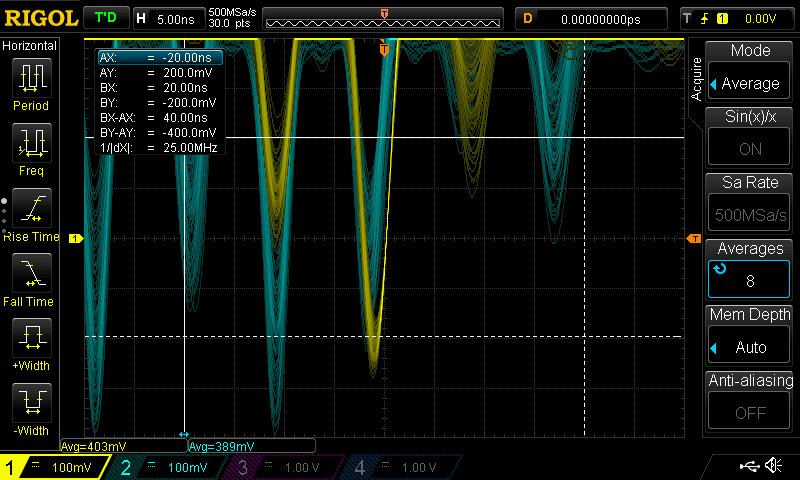Select the Rise Time measurement icon
The width and height of the screenshot is (800, 480).
pos(32,208)
